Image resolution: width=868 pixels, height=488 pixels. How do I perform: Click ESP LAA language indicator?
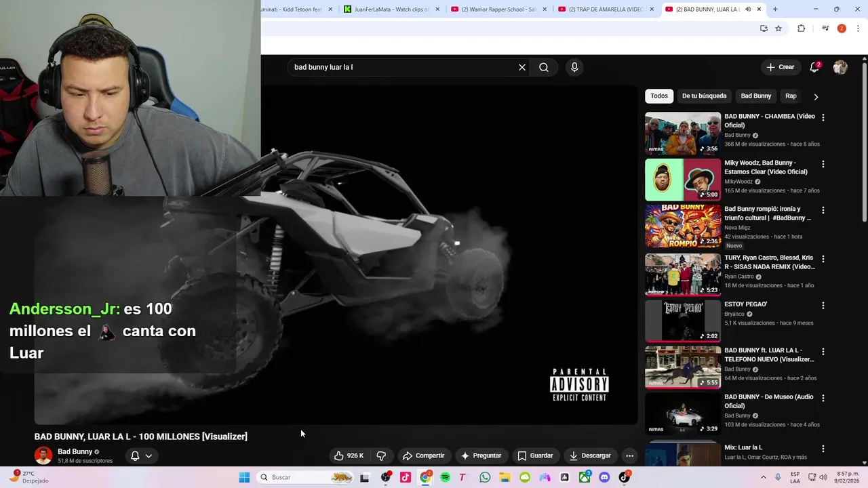(x=795, y=477)
